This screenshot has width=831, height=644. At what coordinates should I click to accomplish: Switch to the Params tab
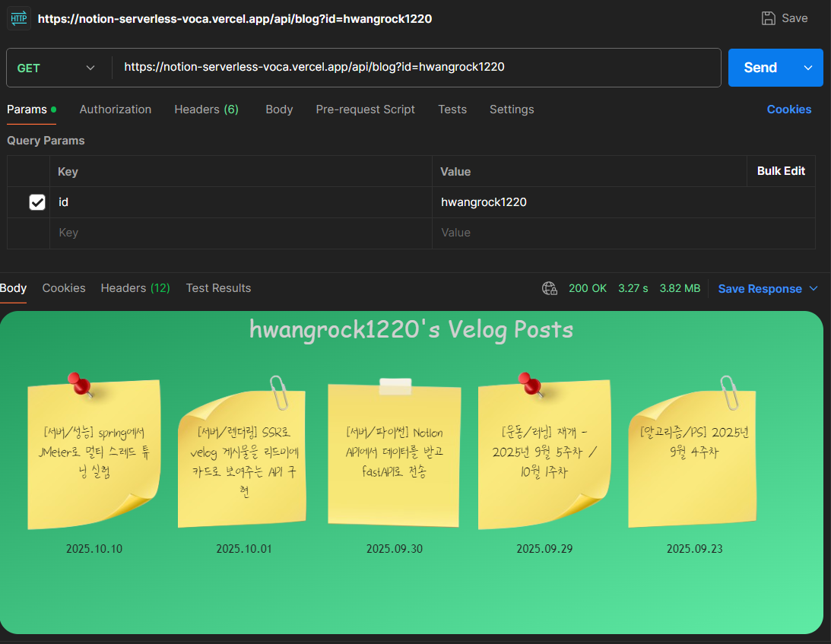tap(31, 109)
